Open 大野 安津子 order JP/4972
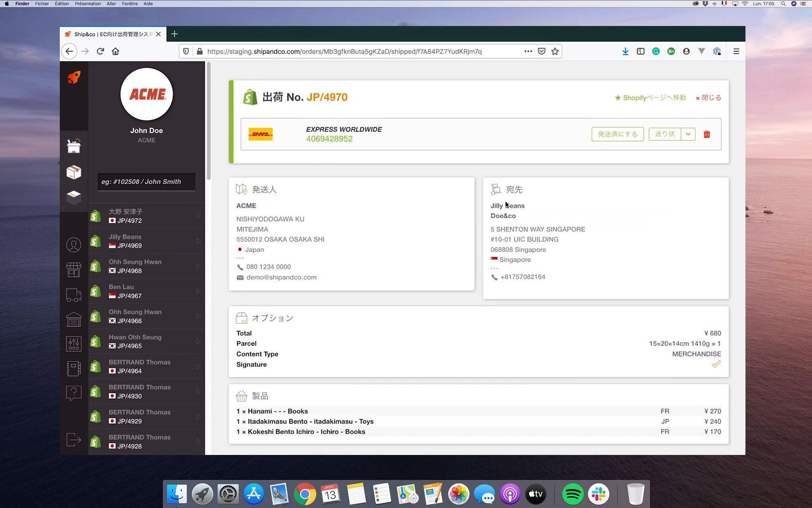The height and width of the screenshot is (508, 812). (147, 216)
